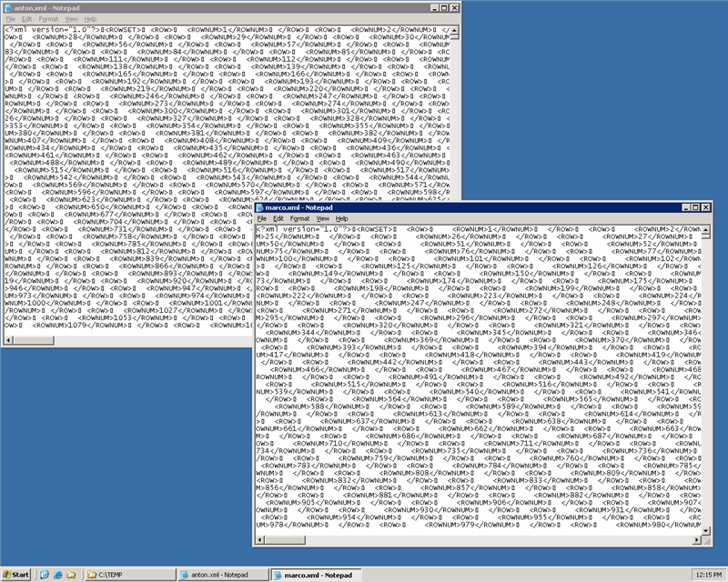Click scroll-down arrow in marco.xml window

(706, 531)
